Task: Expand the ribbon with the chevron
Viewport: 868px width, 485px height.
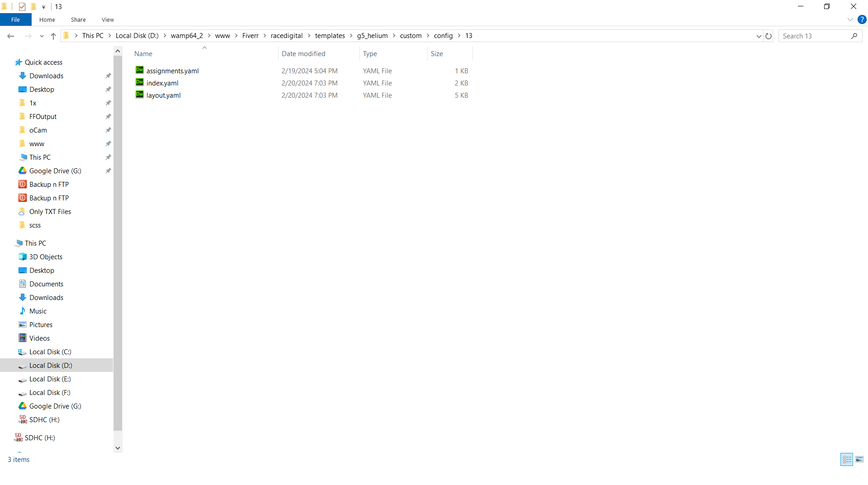Action: tap(850, 19)
